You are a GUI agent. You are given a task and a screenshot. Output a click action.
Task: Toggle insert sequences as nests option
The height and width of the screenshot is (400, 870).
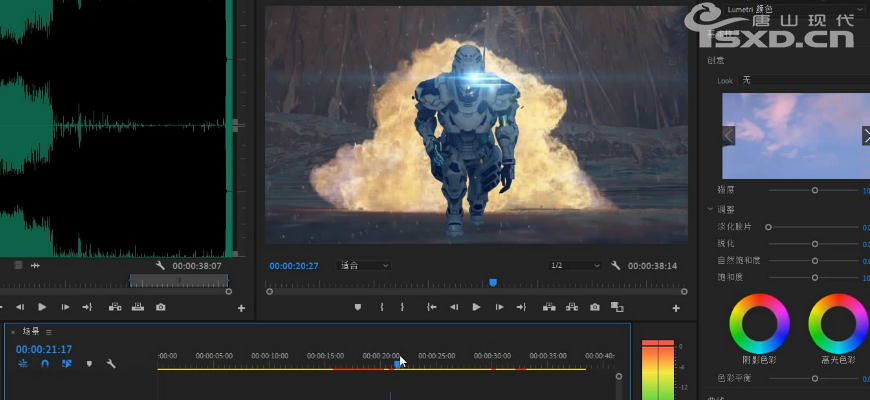pos(23,364)
